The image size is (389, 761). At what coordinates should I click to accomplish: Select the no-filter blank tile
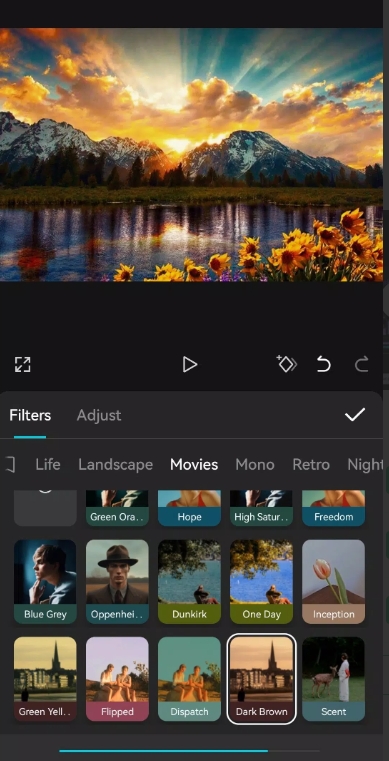pos(45,508)
